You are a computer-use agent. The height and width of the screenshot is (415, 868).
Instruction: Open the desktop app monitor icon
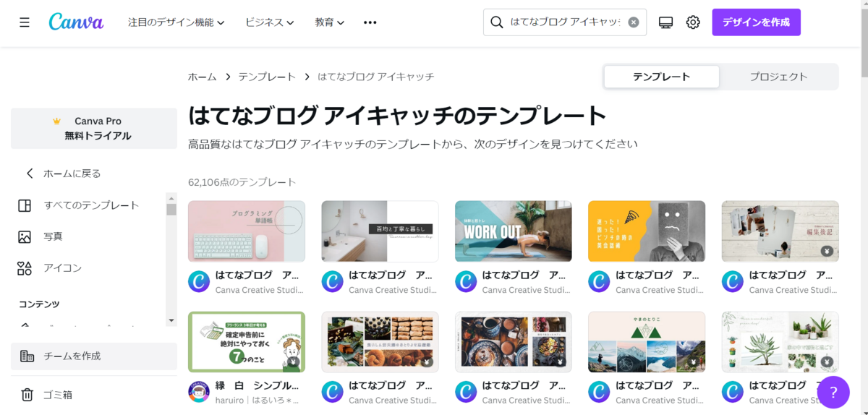pos(666,22)
